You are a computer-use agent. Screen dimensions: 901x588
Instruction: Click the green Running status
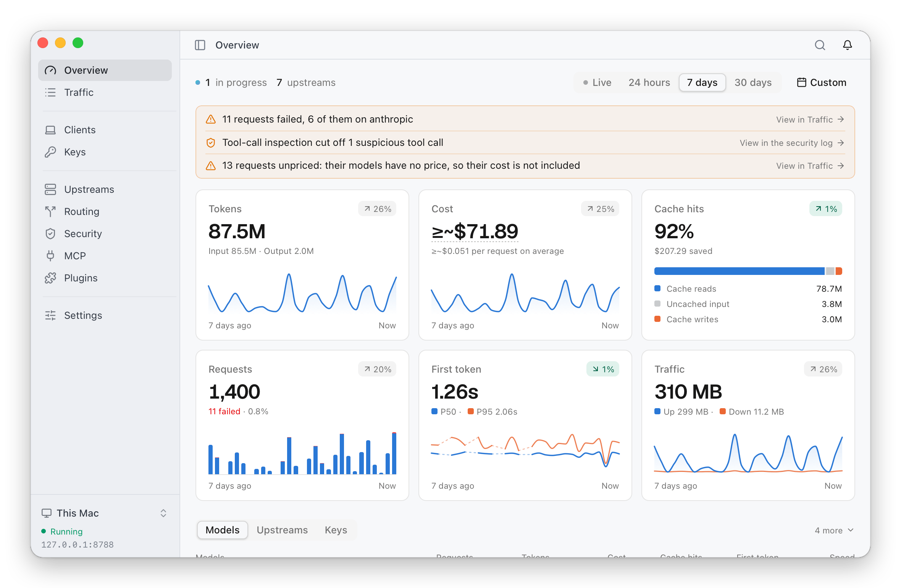(62, 531)
